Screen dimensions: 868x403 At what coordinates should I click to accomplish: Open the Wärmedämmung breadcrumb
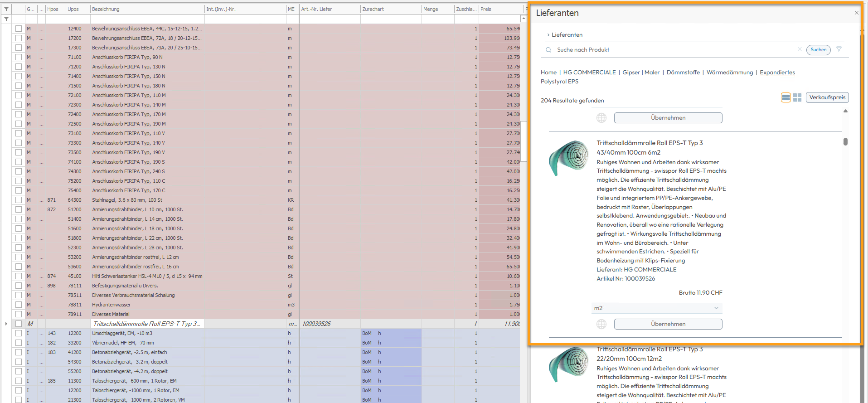730,73
